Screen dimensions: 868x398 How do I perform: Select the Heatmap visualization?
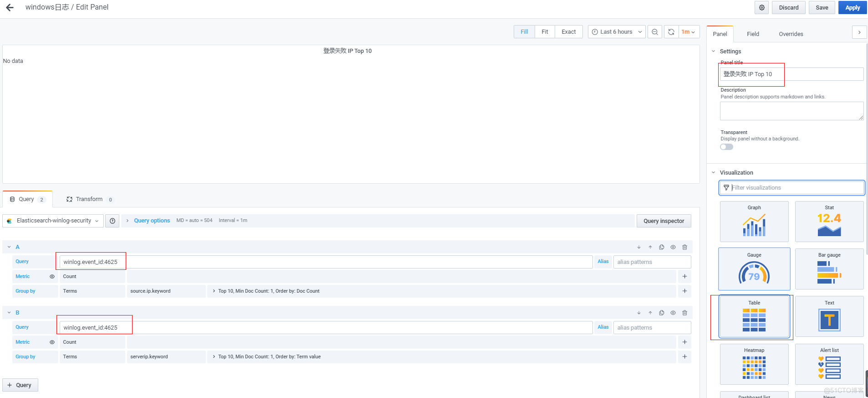coord(754,364)
